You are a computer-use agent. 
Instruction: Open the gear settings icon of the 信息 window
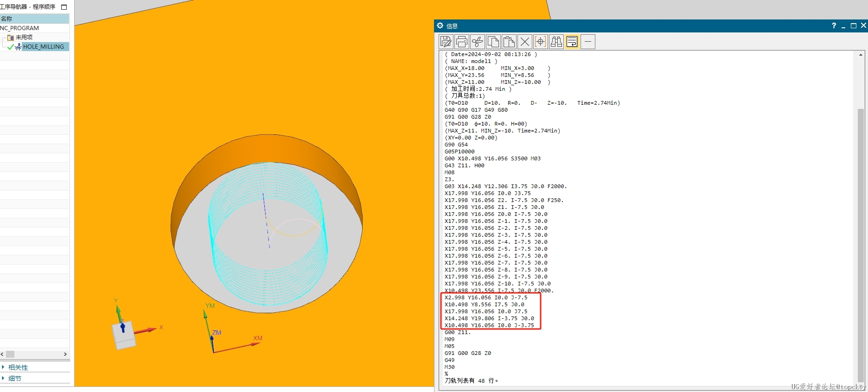click(x=440, y=25)
